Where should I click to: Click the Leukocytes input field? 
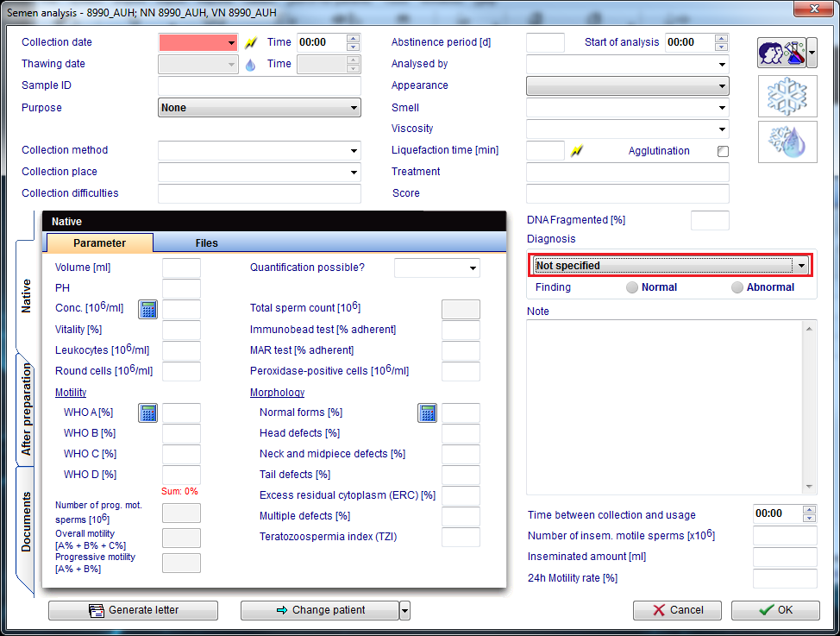tap(181, 350)
